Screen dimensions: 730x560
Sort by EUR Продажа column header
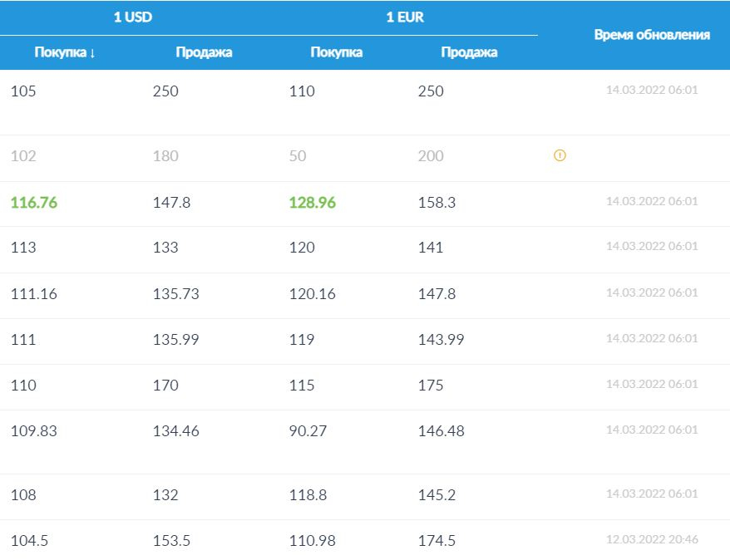[x=469, y=52]
